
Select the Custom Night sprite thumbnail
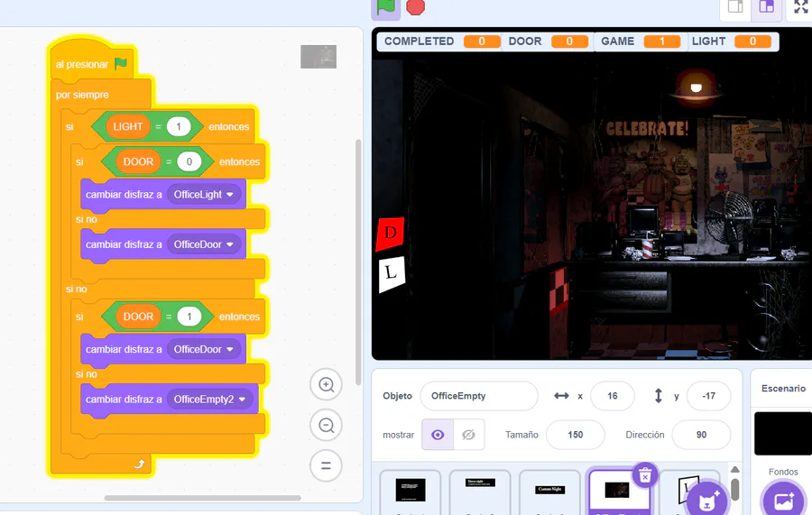[x=550, y=492]
